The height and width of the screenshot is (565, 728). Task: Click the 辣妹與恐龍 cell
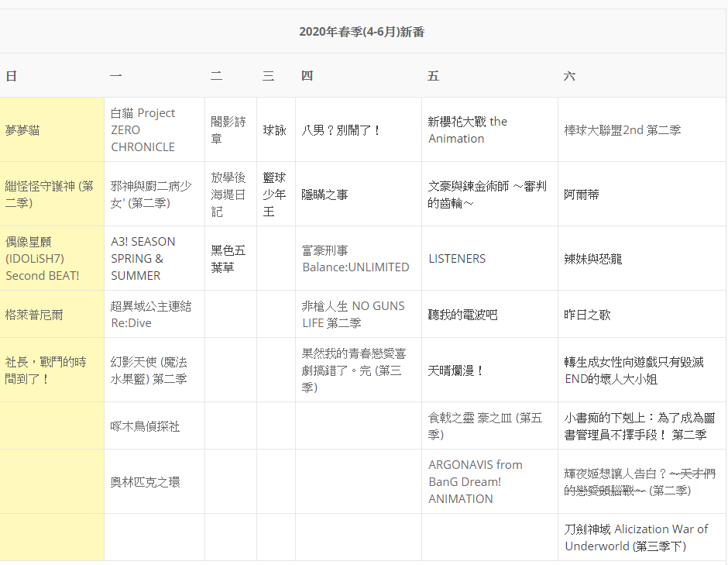[x=593, y=258]
